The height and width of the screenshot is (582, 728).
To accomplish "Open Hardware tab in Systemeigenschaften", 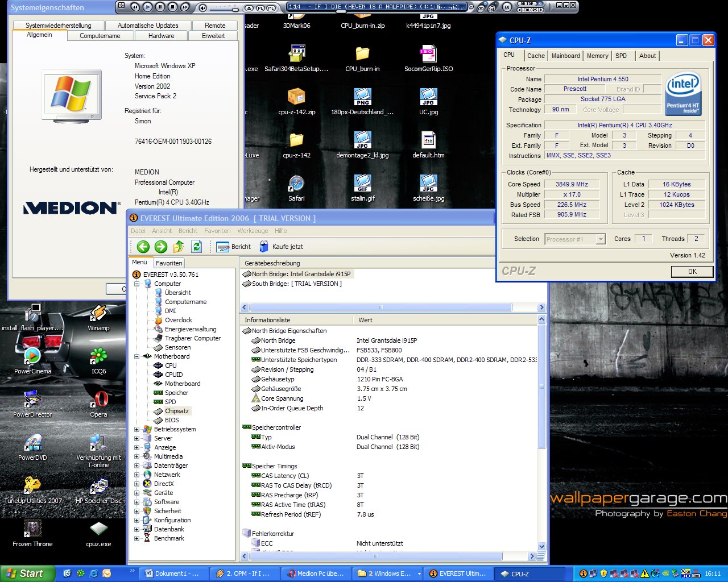I will click(162, 36).
